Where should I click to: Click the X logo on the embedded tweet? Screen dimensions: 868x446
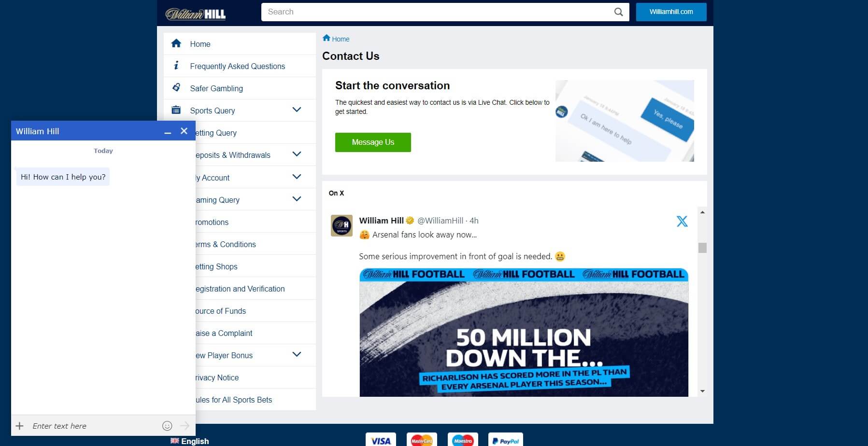coord(682,221)
